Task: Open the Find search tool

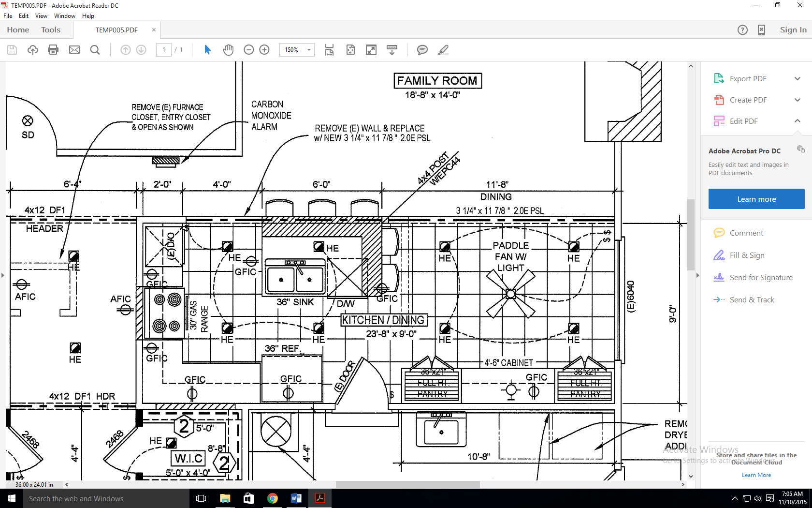Action: click(95, 50)
